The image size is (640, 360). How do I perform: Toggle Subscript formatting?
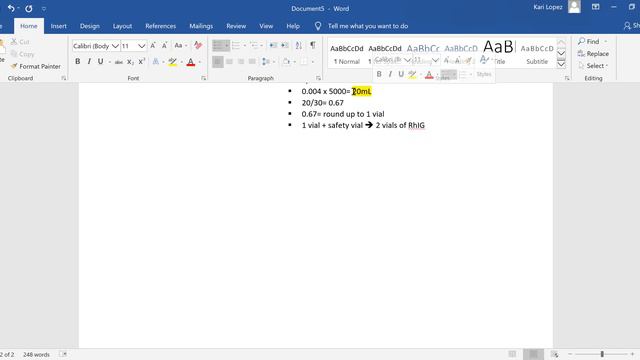(130, 62)
